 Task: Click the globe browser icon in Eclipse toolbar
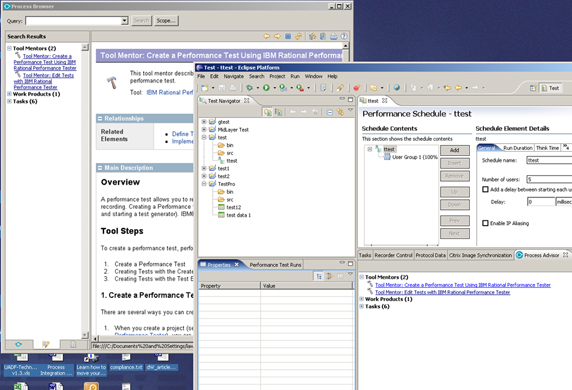pos(397,88)
